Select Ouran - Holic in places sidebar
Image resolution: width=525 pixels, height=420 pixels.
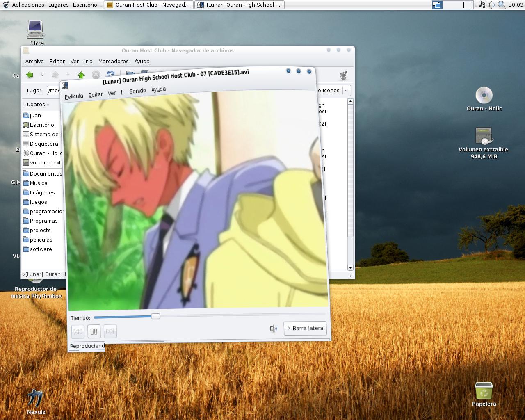pyautogui.click(x=42, y=153)
